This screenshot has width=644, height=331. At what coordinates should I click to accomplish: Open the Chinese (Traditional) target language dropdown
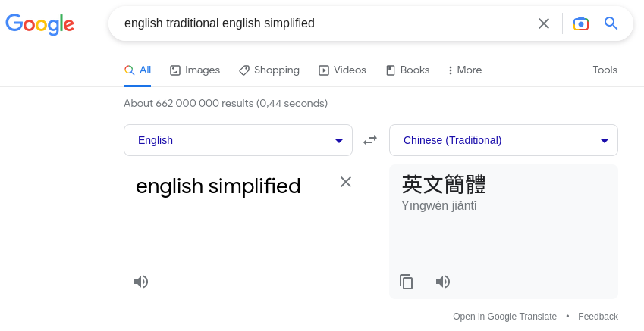[x=504, y=140]
